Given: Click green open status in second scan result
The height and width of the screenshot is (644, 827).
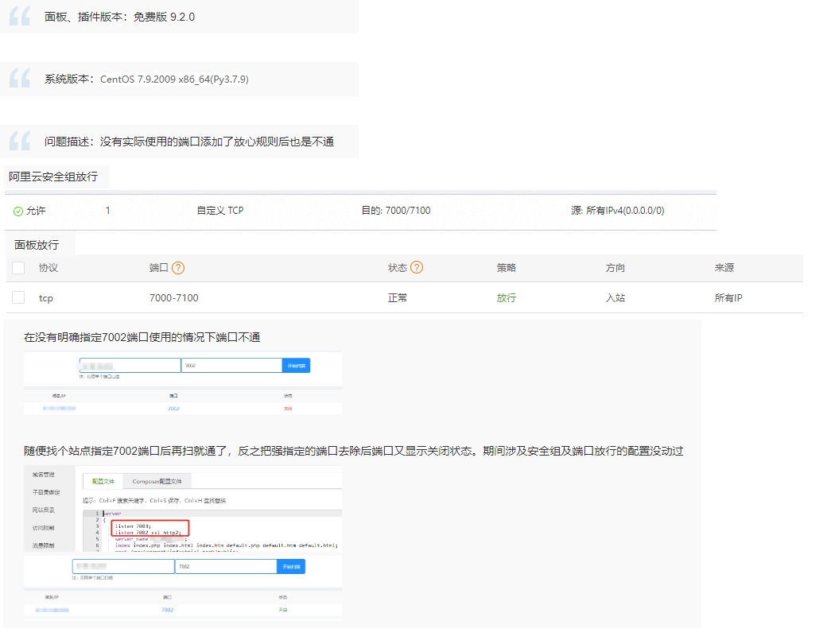Looking at the screenshot, I should pos(283,610).
